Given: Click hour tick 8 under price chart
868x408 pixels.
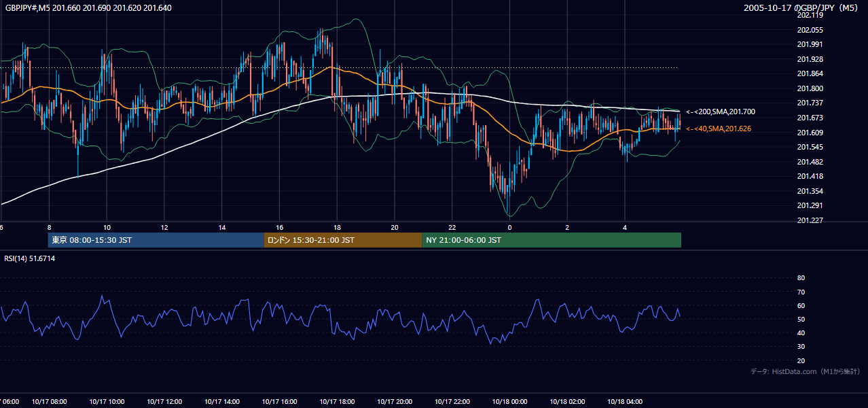Looking at the screenshot, I should pos(49,227).
